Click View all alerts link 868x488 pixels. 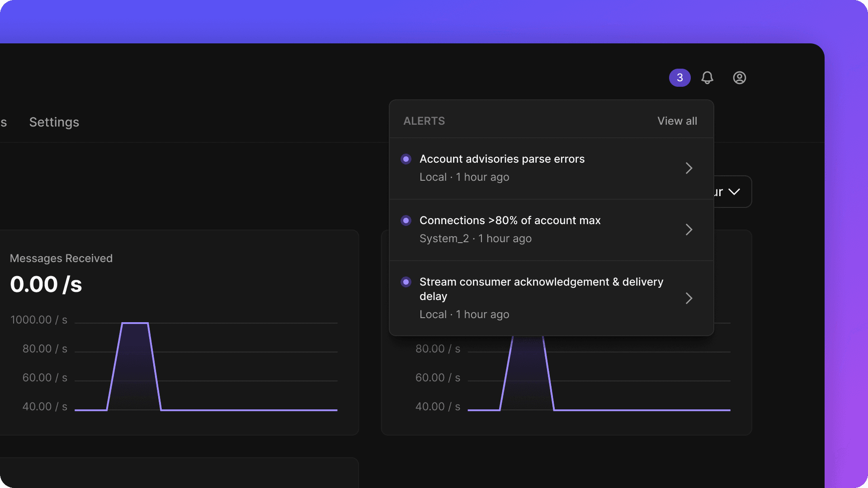(x=677, y=121)
